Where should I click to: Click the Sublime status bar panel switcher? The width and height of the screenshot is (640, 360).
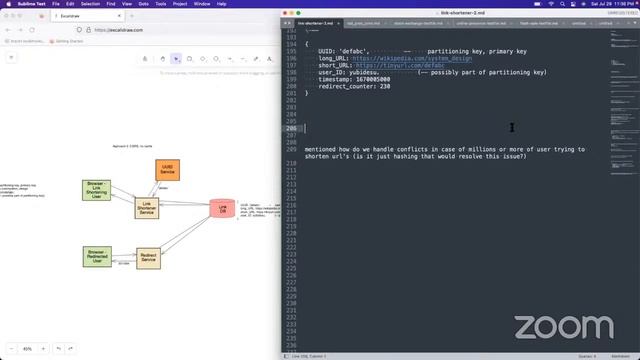286,356
